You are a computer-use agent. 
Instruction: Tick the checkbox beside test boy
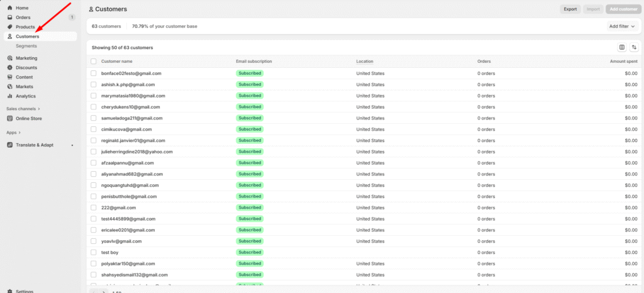pos(94,252)
